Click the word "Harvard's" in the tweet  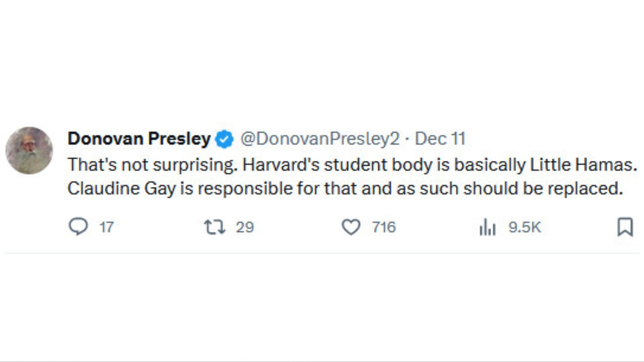[x=281, y=165]
